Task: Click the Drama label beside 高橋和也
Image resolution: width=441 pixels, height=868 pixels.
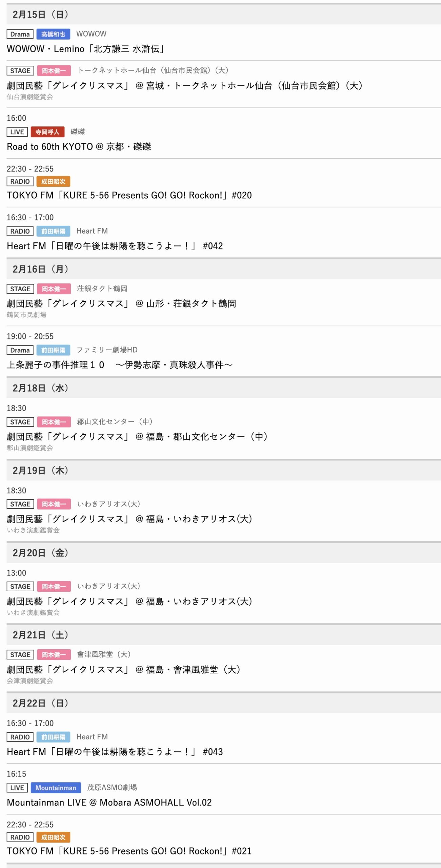Action: [20, 34]
